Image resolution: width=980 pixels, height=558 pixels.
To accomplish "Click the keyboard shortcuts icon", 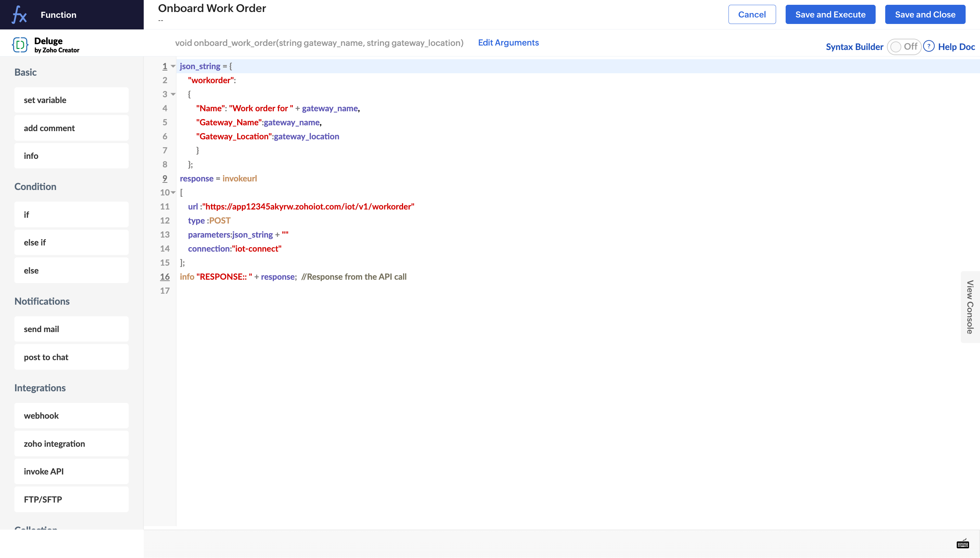I will pyautogui.click(x=963, y=544).
